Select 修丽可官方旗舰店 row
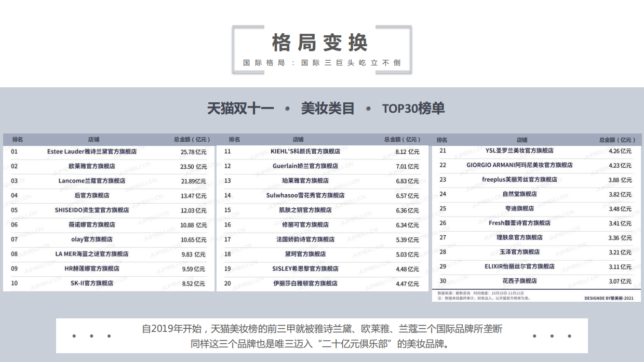The width and height of the screenshot is (644, 362). pos(323,225)
